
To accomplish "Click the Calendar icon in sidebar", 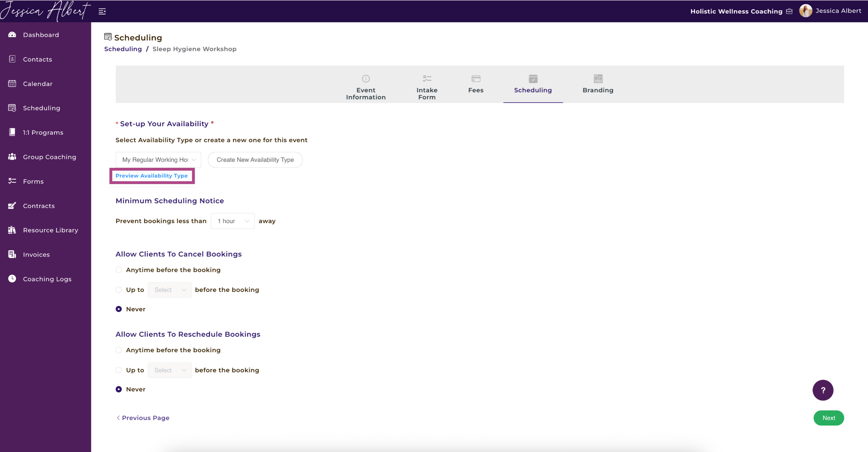I will tap(12, 84).
